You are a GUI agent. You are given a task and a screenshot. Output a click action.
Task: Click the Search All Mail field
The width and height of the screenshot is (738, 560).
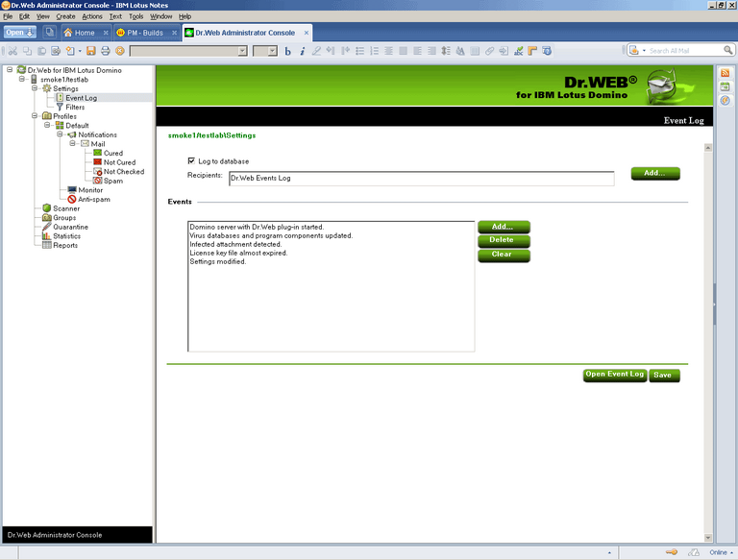pyautogui.click(x=685, y=50)
